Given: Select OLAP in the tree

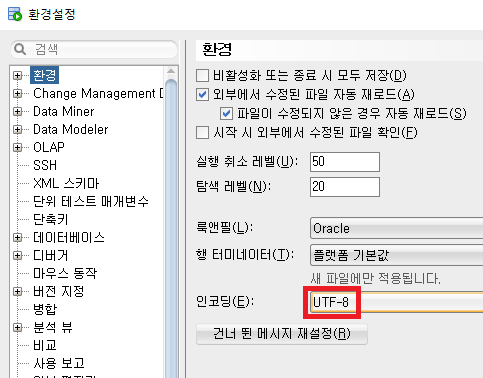Looking at the screenshot, I should [49, 147].
